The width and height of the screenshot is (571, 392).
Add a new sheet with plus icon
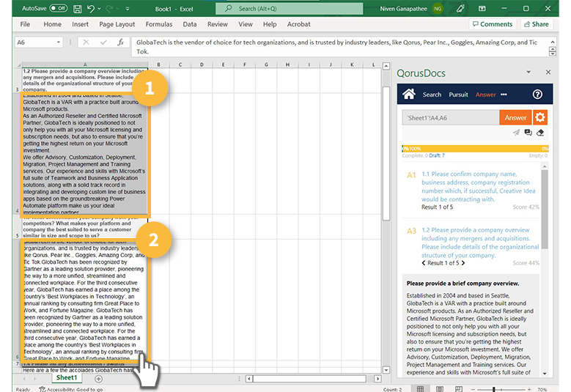[x=98, y=378]
